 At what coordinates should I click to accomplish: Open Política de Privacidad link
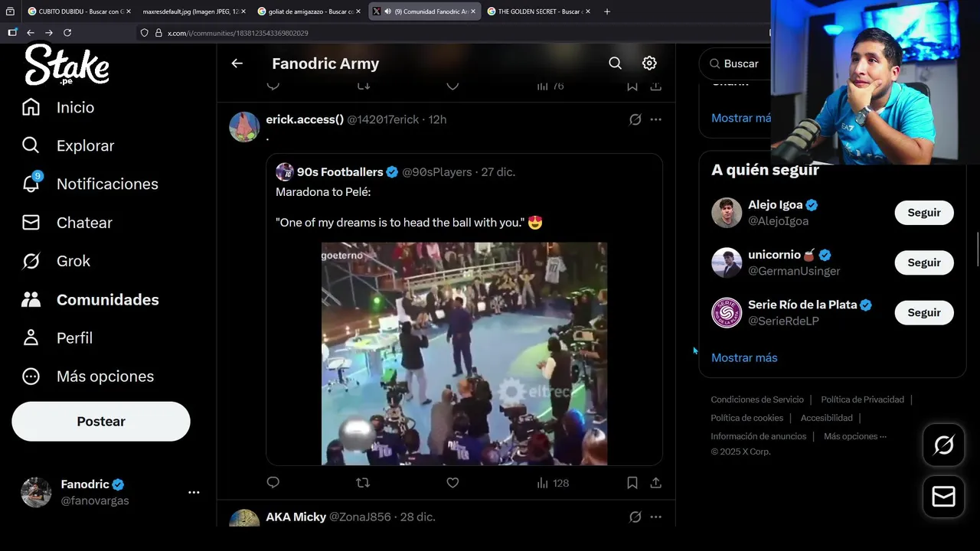(x=862, y=399)
